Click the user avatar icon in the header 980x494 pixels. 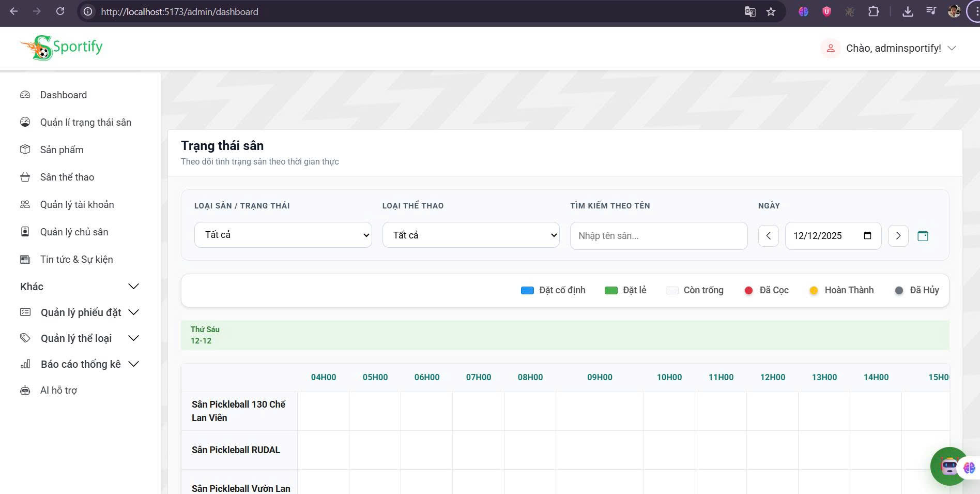pos(831,48)
